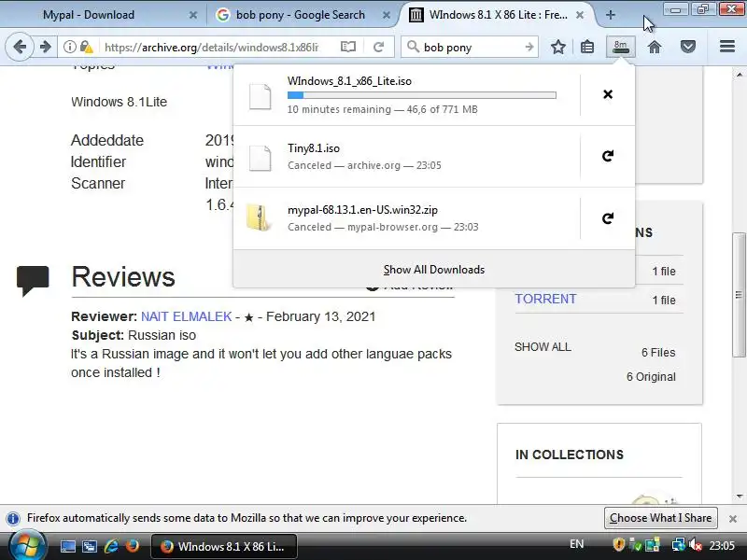Retry the mypal-68.13.1 zip download
Image resolution: width=747 pixels, height=560 pixels.
click(x=608, y=218)
